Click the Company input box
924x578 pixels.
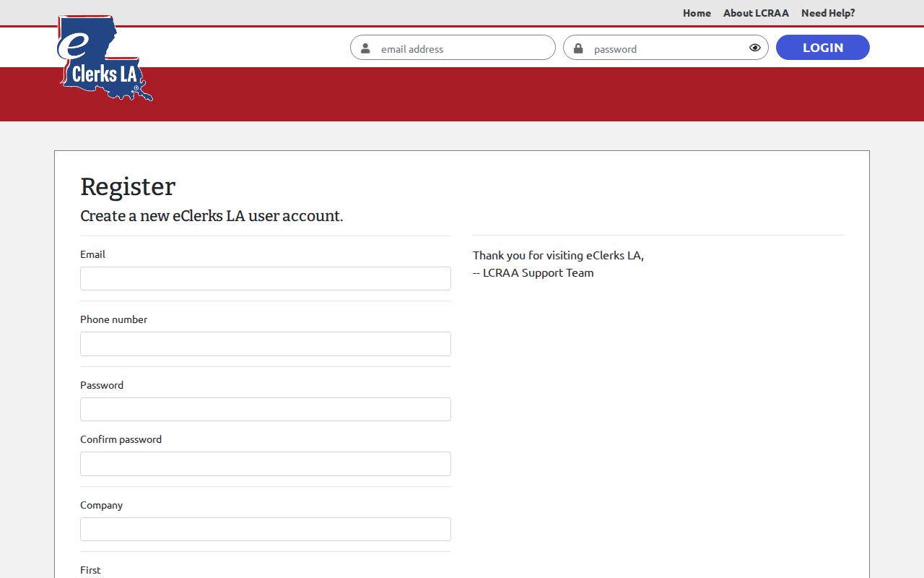tap(266, 530)
